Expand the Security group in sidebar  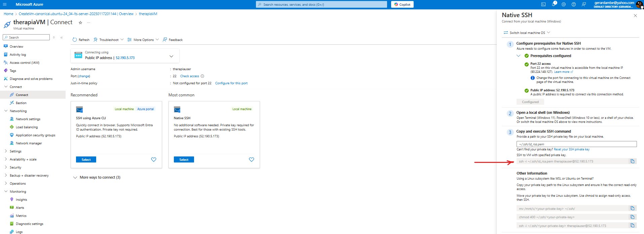6,167
